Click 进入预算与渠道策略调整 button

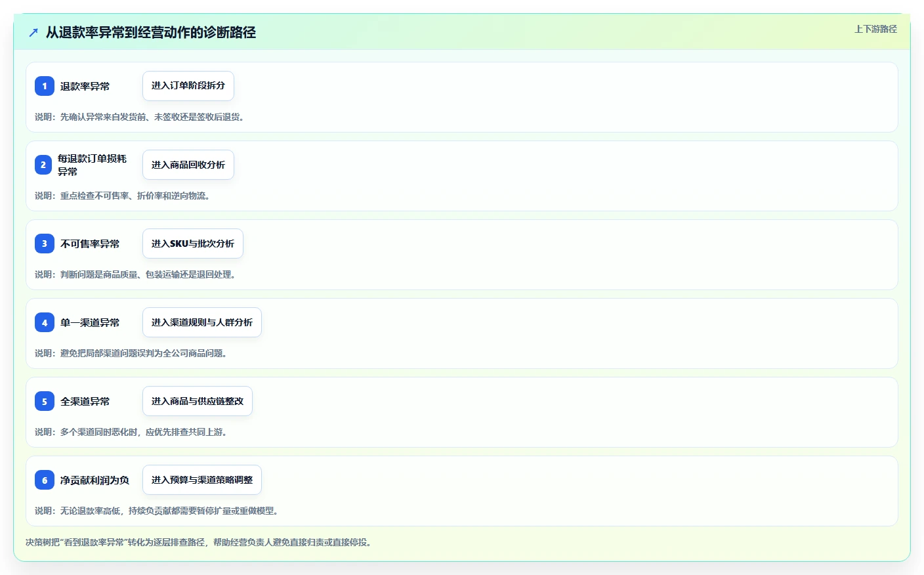pyautogui.click(x=202, y=480)
